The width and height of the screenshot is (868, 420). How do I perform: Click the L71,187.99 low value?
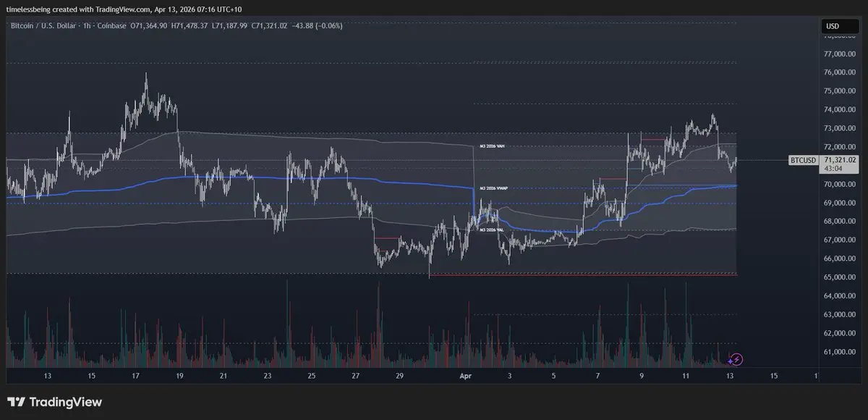click(229, 26)
